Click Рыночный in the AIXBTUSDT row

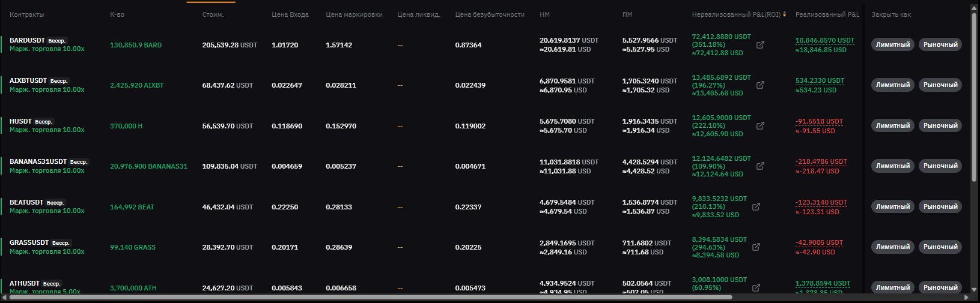click(940, 85)
